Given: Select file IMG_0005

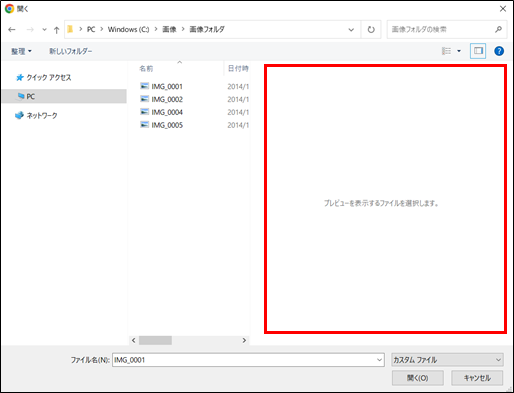Looking at the screenshot, I should [x=167, y=125].
